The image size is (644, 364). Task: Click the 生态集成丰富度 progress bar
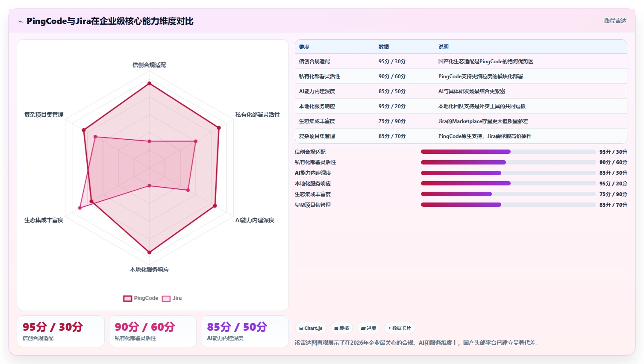509,194
